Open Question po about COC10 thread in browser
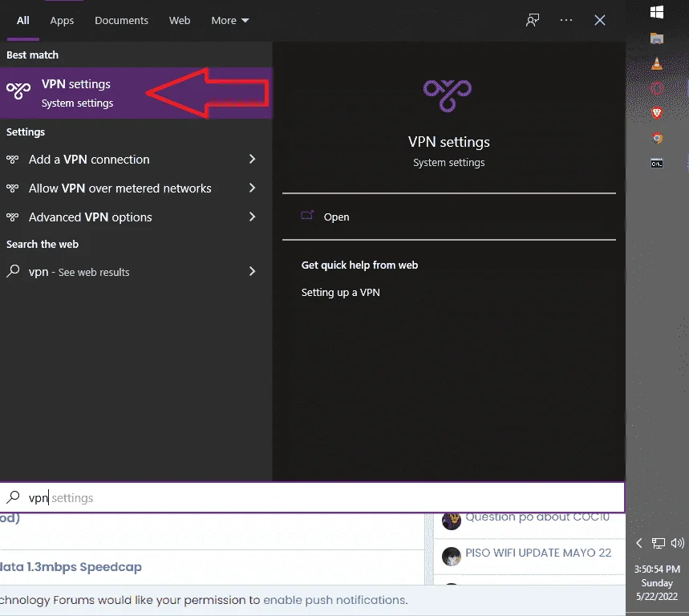Viewport: 689px width, 616px height. click(x=537, y=517)
